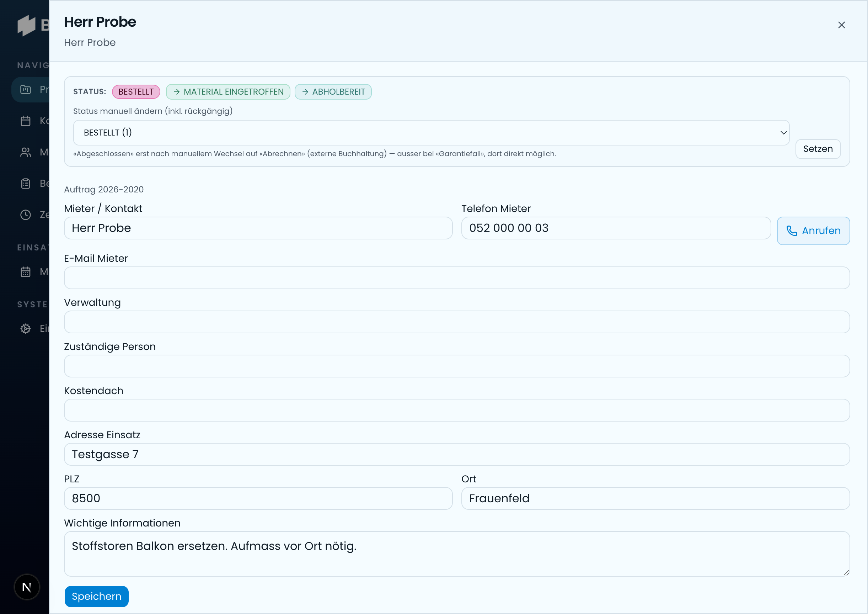Click the projects folder icon in sidebar

25,89
